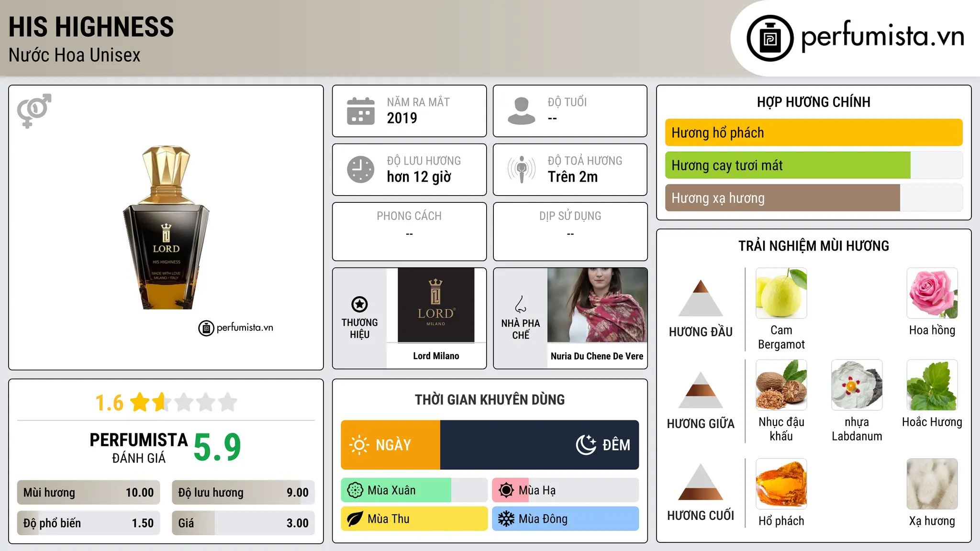Open the Lord Milano brand link

click(x=436, y=356)
